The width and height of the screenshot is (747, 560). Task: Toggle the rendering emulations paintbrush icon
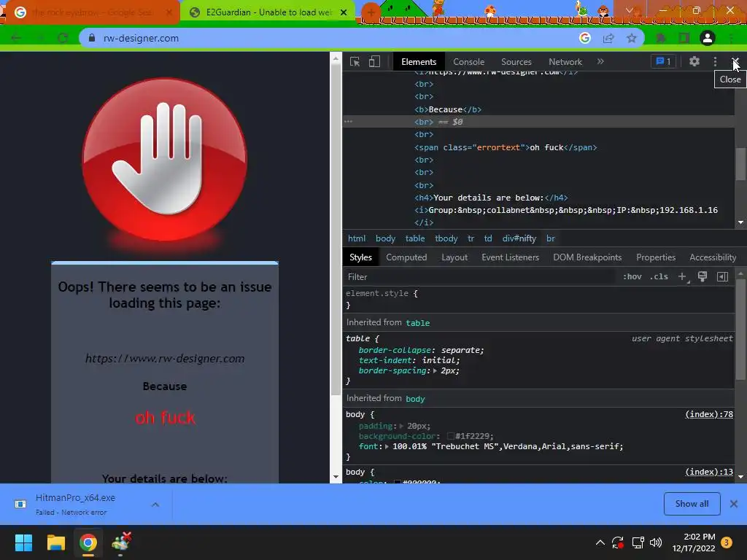click(x=703, y=276)
